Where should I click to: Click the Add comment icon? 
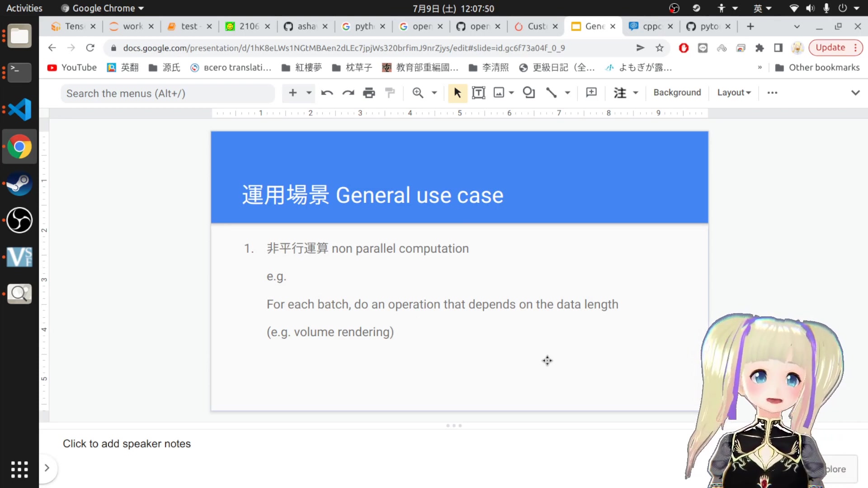point(591,93)
